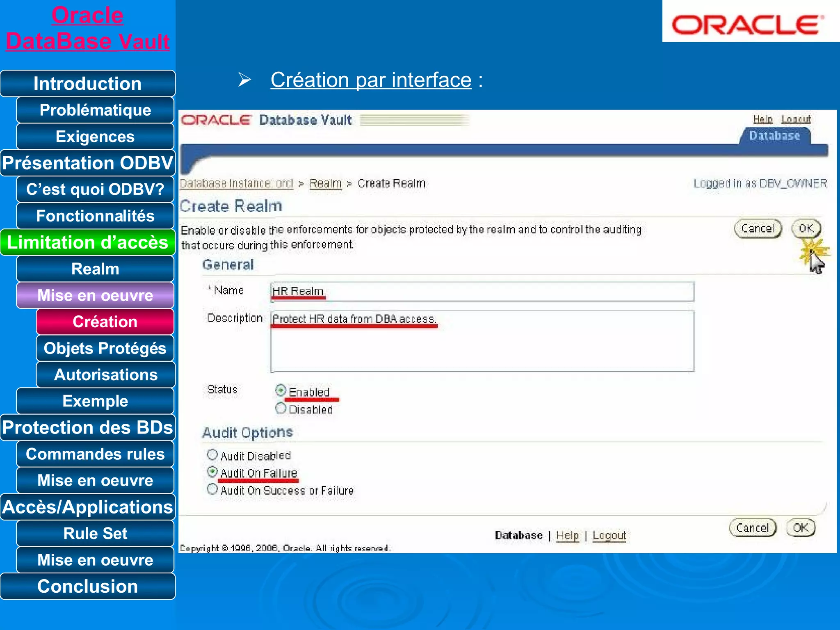Go to C'est quoi ODBV? slide
840x630 pixels.
tap(95, 189)
